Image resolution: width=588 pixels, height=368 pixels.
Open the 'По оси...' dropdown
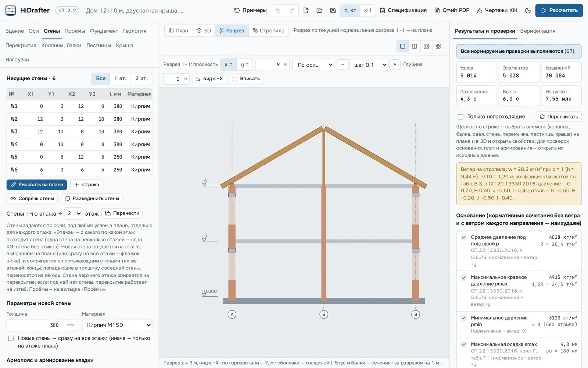(313, 65)
